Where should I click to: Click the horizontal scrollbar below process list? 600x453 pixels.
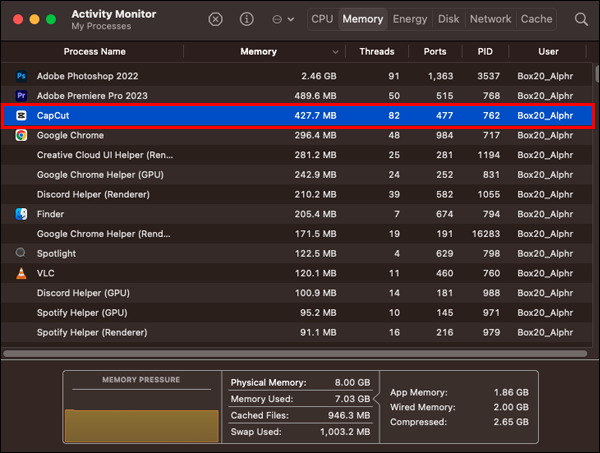point(295,354)
